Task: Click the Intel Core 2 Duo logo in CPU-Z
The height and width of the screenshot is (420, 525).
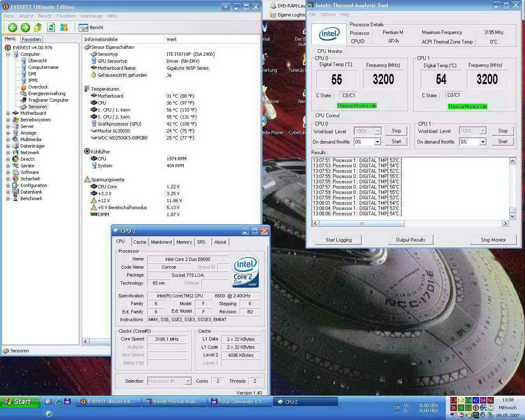Action: (245, 272)
